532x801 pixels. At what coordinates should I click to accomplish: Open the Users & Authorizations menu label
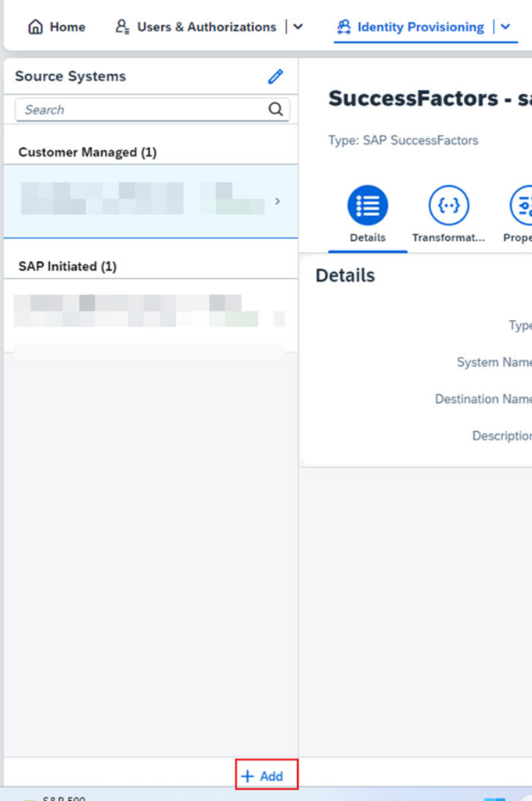pyautogui.click(x=207, y=27)
